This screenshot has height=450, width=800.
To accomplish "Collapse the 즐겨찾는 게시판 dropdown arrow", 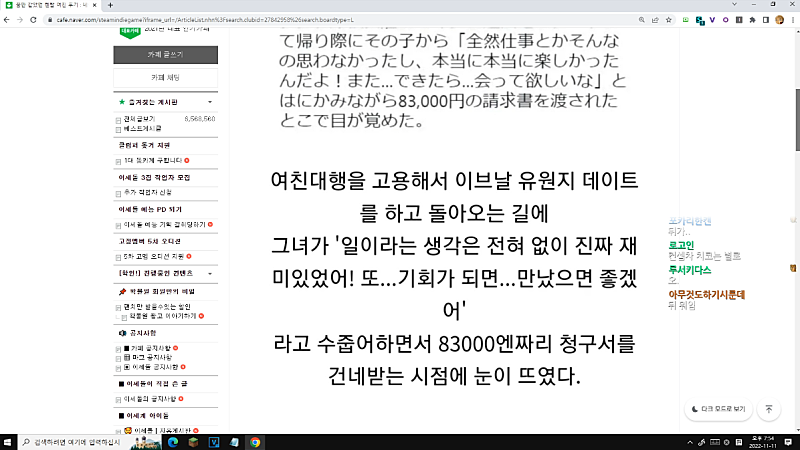I will (210, 102).
